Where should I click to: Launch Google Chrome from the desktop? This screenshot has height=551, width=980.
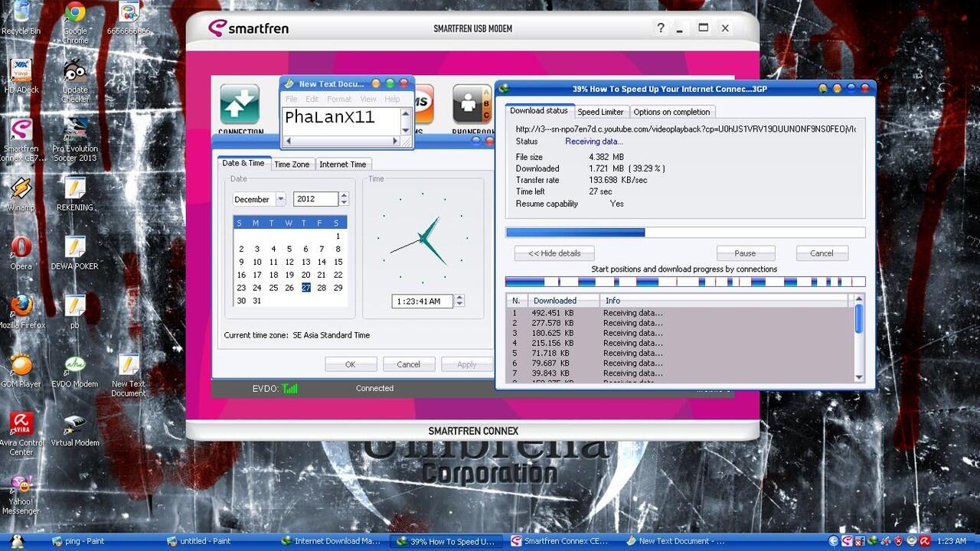click(x=75, y=21)
